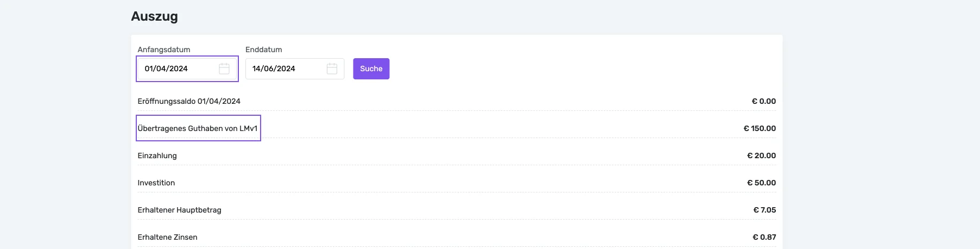Click the € 7.05 principal amount
This screenshot has height=249, width=980.
pos(764,210)
